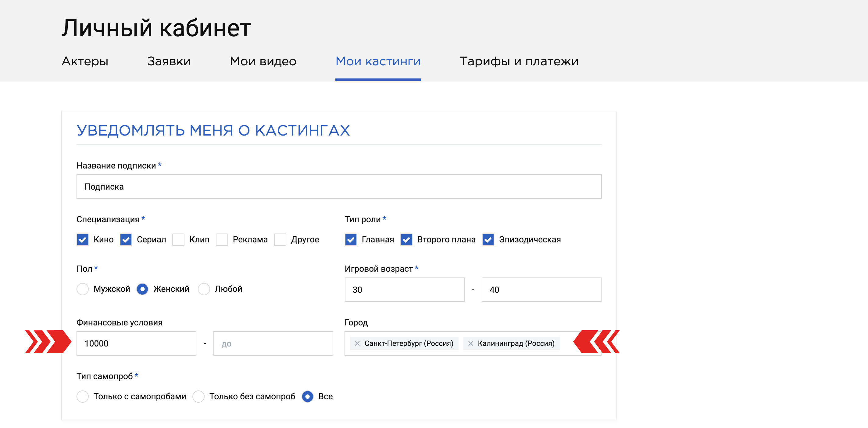Screen dimensions: 868x428
Task: Uncheck the Кино specialization checkbox
Action: (x=83, y=239)
